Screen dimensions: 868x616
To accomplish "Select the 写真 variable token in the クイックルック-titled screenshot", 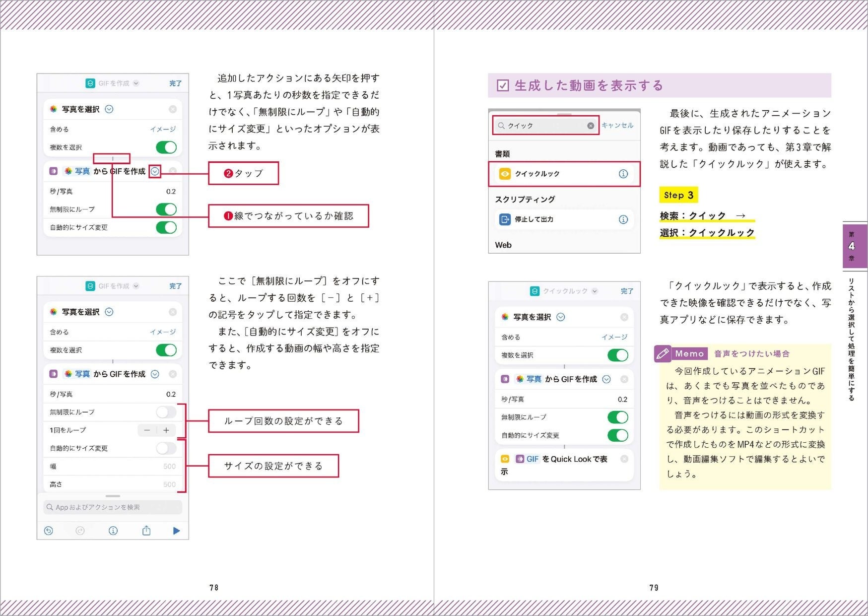I will (x=529, y=379).
